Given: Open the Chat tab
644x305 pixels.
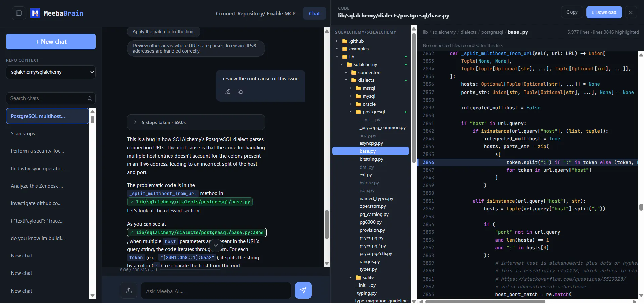Looking at the screenshot, I should tap(314, 13).
